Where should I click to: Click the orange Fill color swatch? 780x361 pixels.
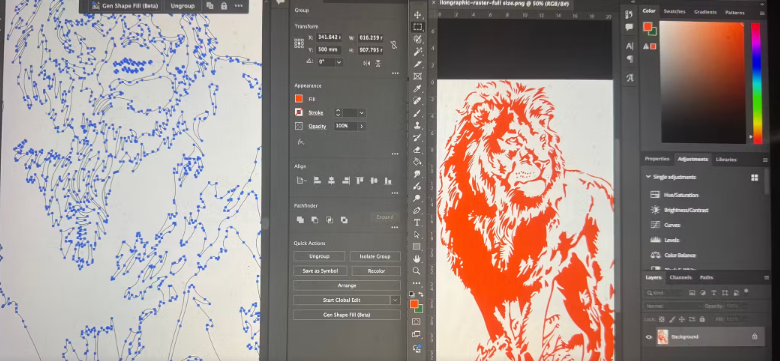coord(298,99)
